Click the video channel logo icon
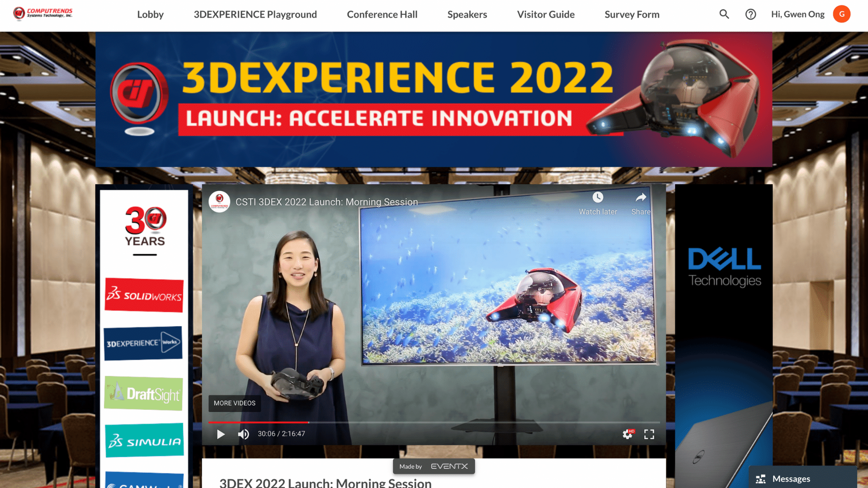Image resolution: width=868 pixels, height=488 pixels. coord(220,202)
